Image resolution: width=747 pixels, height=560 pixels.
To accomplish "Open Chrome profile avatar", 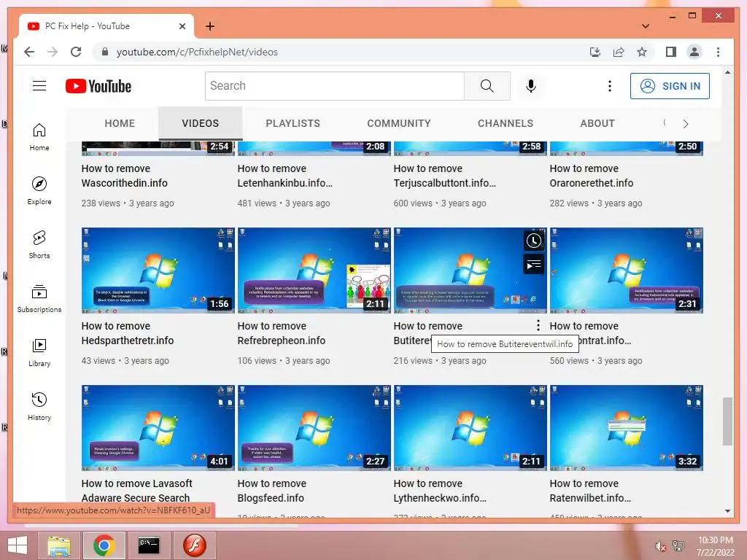I will point(694,52).
